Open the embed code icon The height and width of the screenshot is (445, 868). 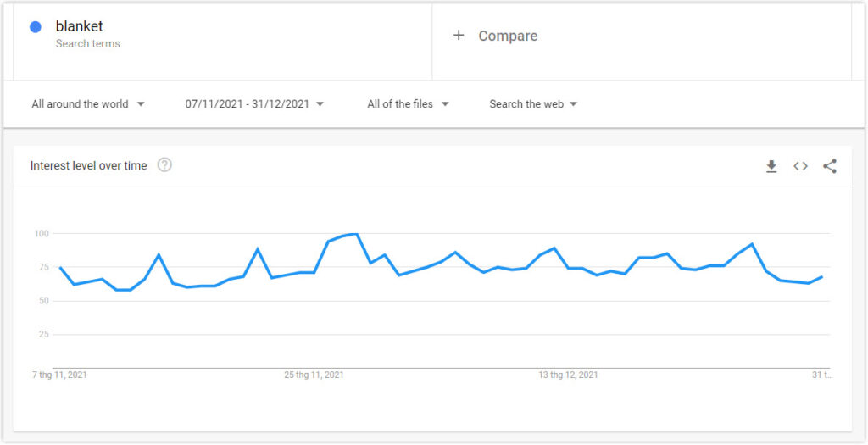(800, 166)
